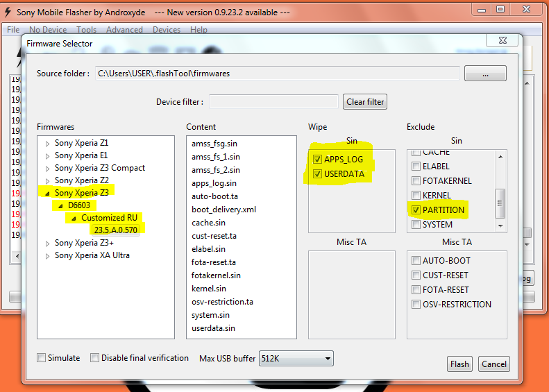Uncheck PARTITION in Exclude list
549x392 pixels.
[416, 210]
